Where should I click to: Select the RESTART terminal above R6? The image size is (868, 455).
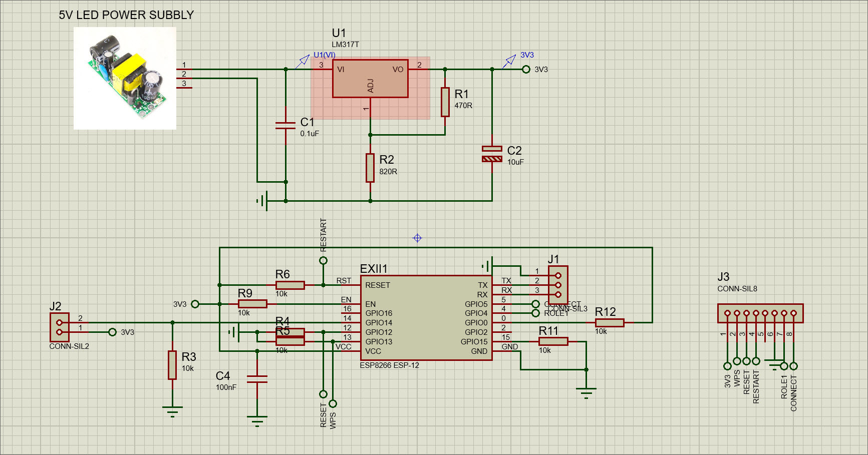(x=323, y=260)
